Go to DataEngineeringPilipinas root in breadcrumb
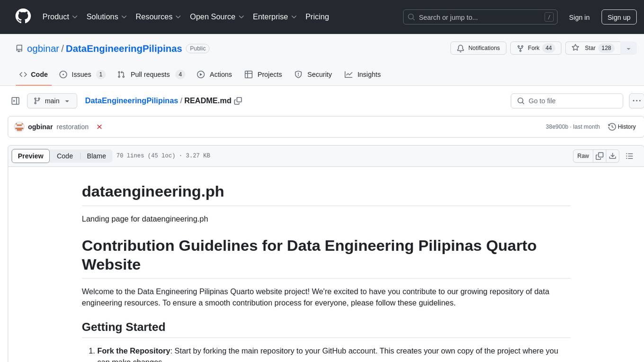This screenshot has width=644, height=362. (x=131, y=100)
